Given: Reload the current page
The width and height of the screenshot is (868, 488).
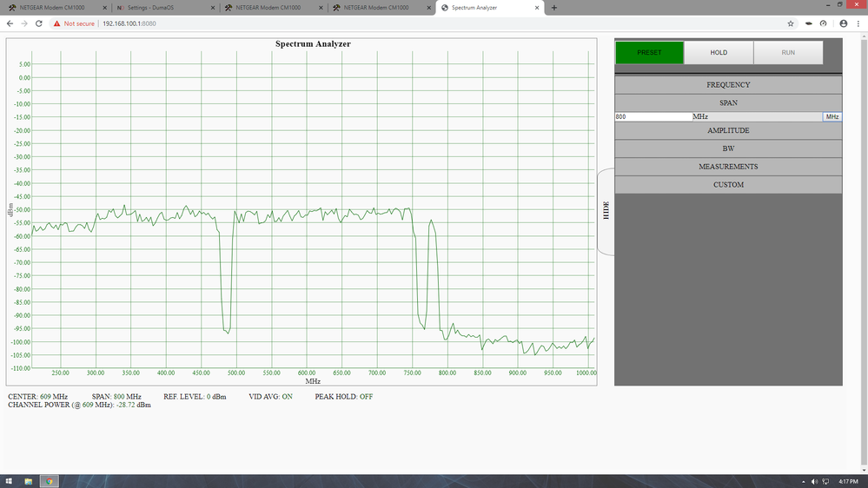Looking at the screenshot, I should point(39,23).
